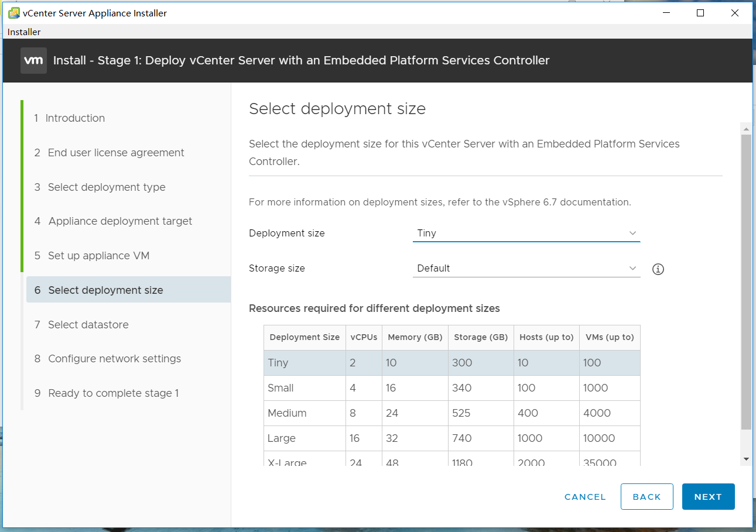Go to Appliance deployment target step
This screenshot has width=756, height=532.
(x=113, y=221)
